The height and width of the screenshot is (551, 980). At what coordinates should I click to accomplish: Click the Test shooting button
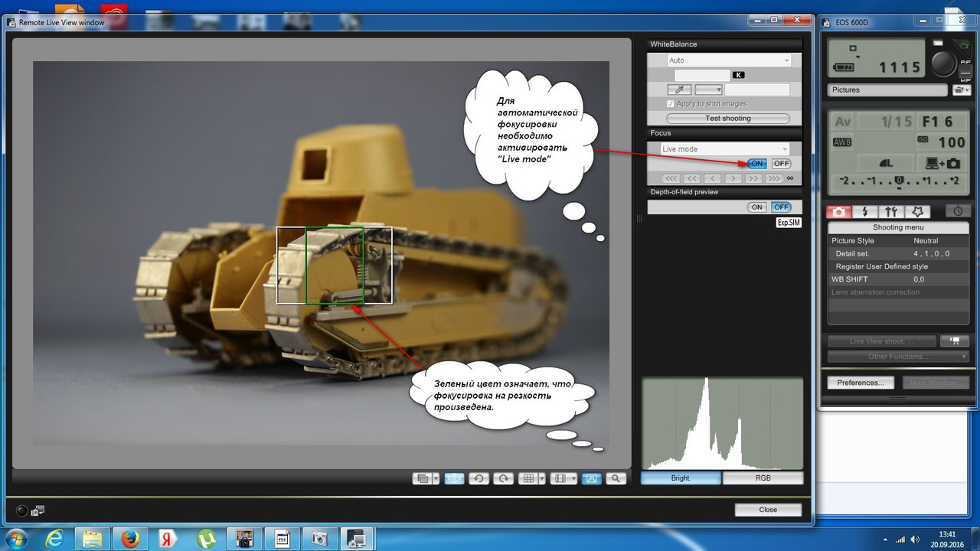[x=727, y=119]
